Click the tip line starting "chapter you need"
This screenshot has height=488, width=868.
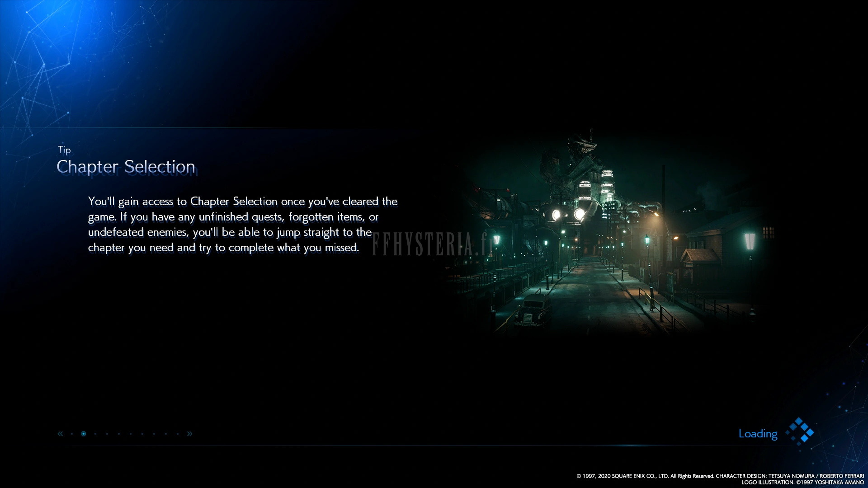[x=223, y=248]
